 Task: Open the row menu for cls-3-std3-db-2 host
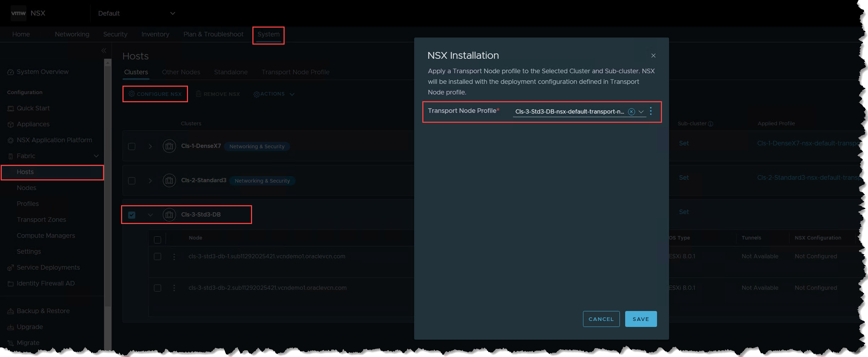click(x=174, y=288)
